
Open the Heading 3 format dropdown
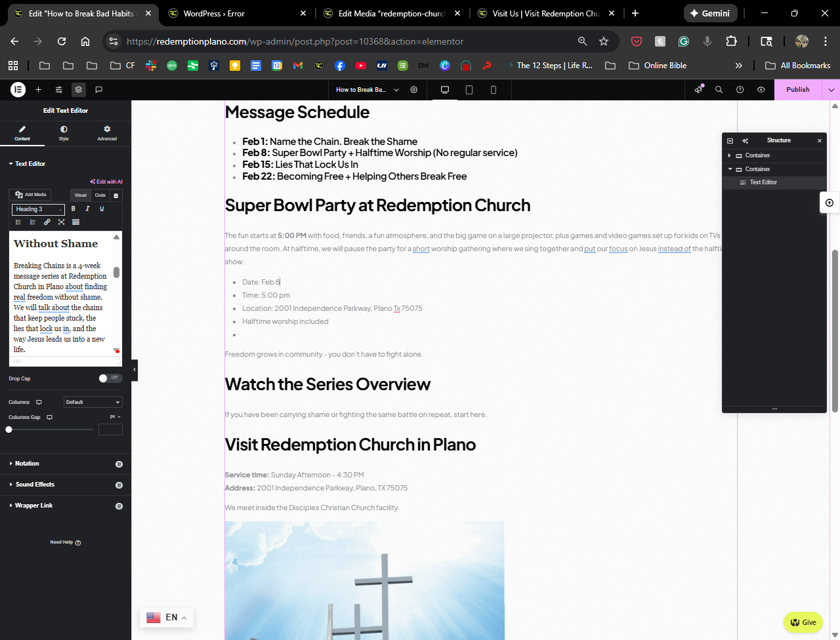pos(38,209)
